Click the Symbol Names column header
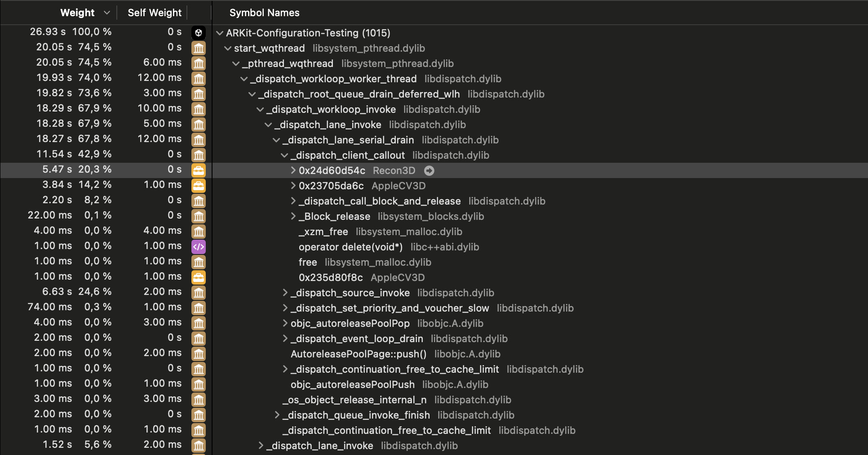 click(x=264, y=13)
